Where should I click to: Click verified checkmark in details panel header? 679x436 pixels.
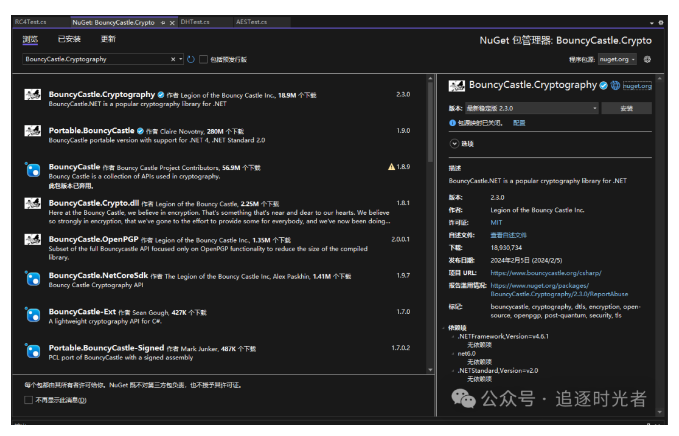[603, 86]
